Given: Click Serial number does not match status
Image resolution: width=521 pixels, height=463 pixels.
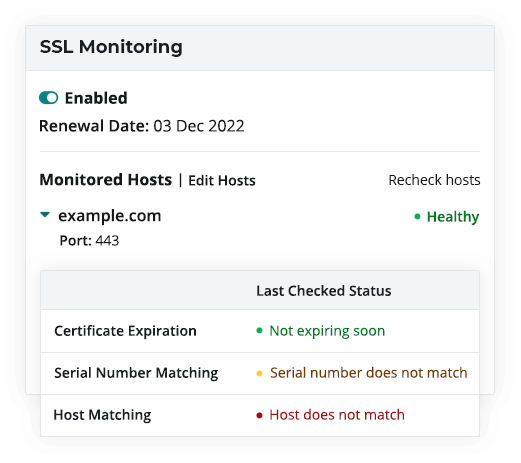Looking at the screenshot, I should point(369,373).
